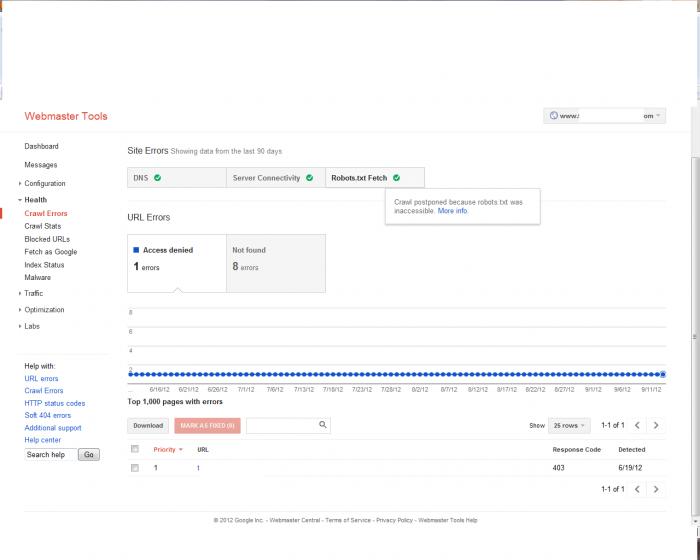Open the Privacy Policy footer link
The image size is (700, 560).
pyautogui.click(x=394, y=520)
